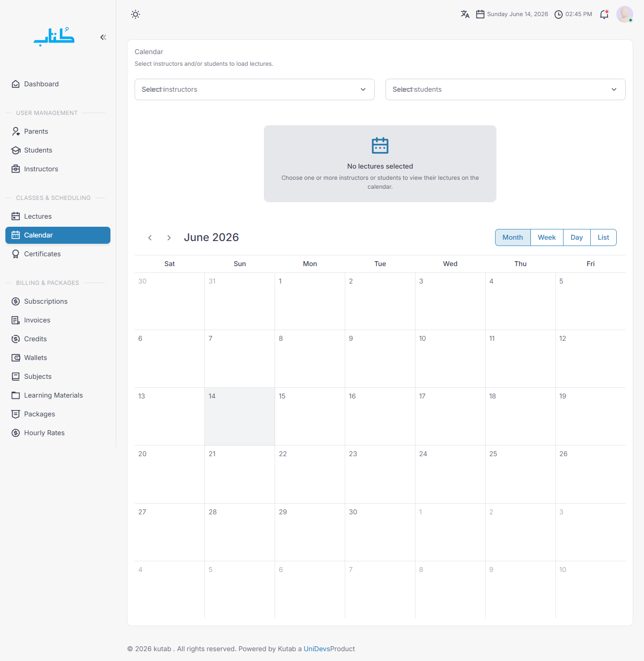Viewport: 644px width, 661px height.
Task: Click the Subjects book icon
Action: pos(16,377)
